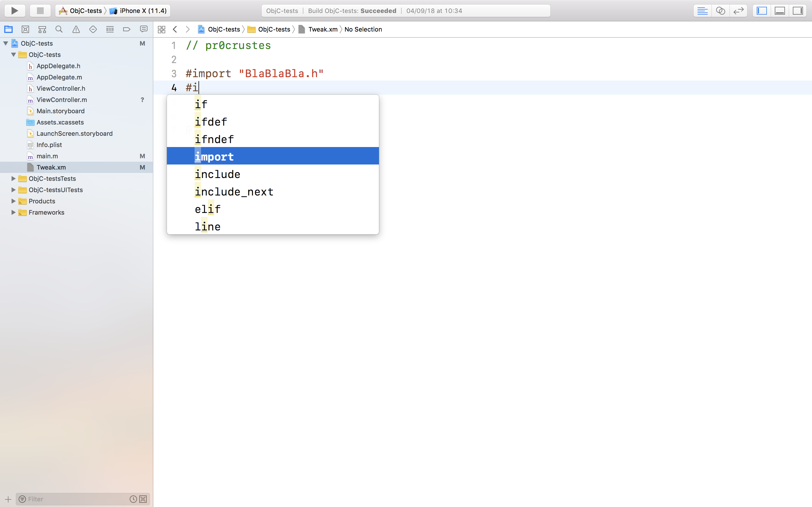Screen dimensions: 812x507
Task: Open the Breakpoint navigator icon
Action: pyautogui.click(x=127, y=30)
